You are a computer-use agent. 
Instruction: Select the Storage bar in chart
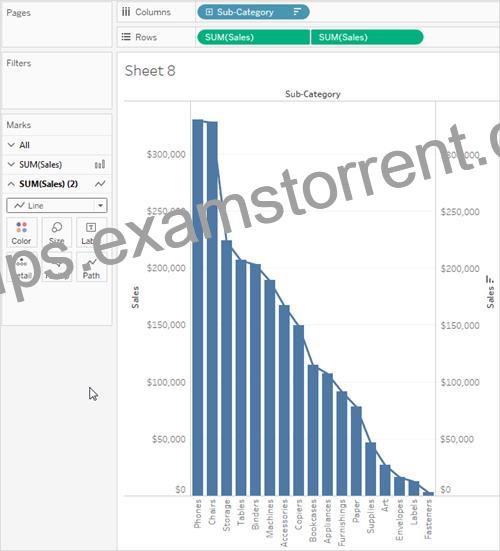227,368
